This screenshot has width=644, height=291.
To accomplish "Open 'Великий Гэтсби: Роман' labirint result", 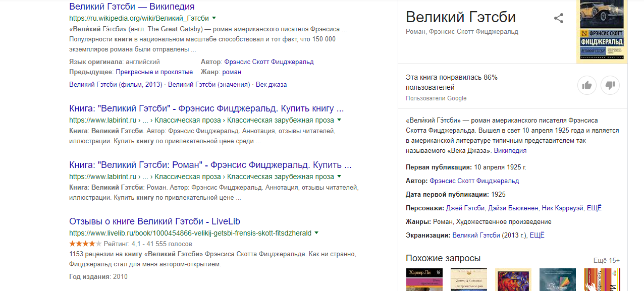I will pyautogui.click(x=210, y=165).
